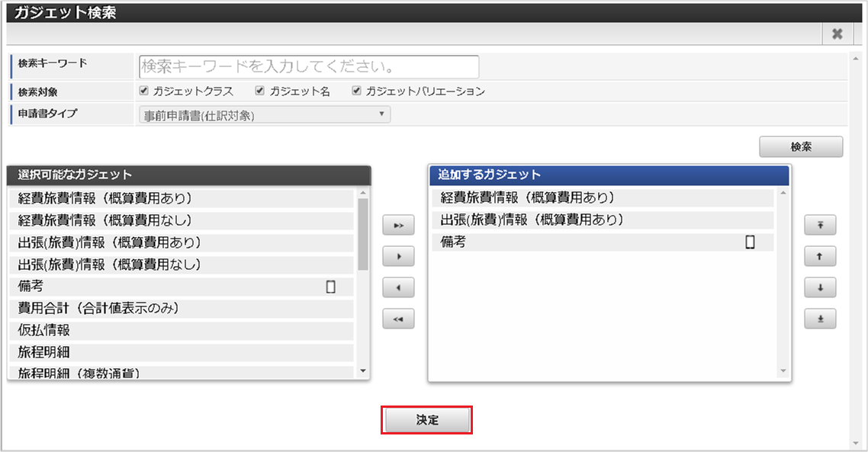
Task: Move selected gadget to the bottom
Action: [x=820, y=319]
